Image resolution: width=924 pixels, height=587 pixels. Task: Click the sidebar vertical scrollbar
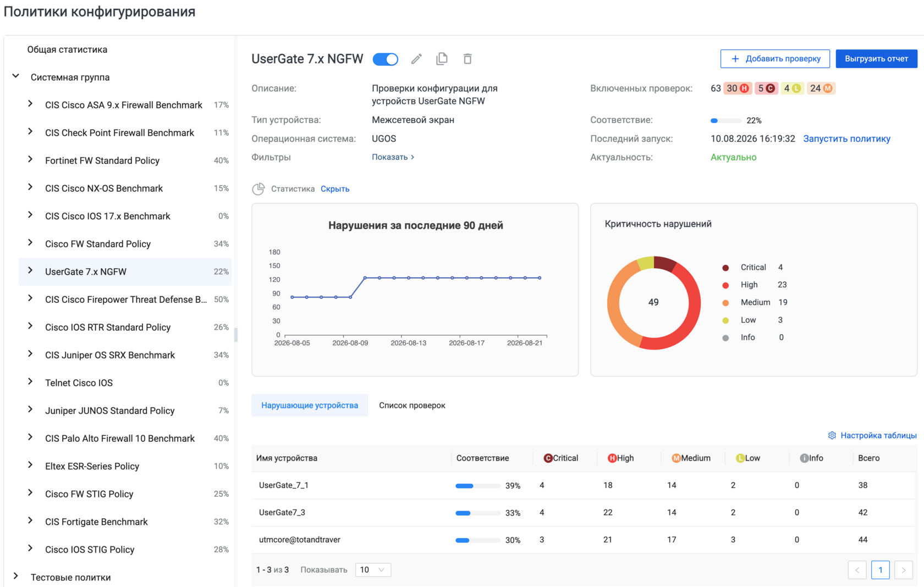236,335
